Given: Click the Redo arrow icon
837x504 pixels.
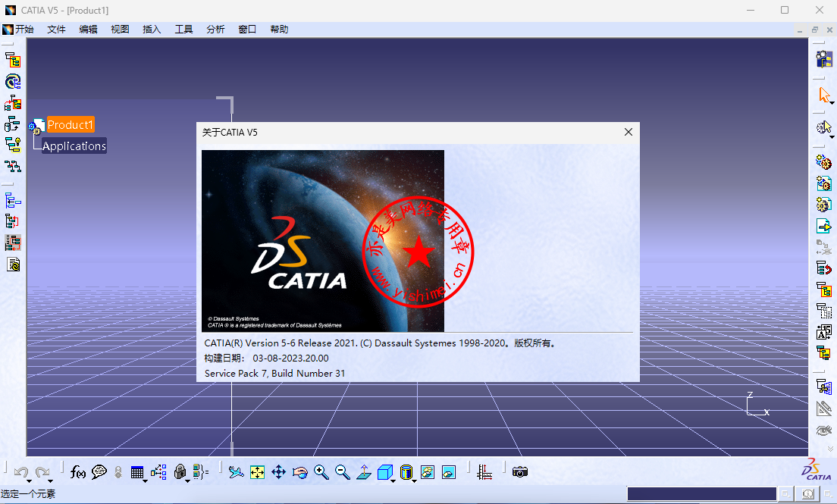Looking at the screenshot, I should (x=42, y=471).
